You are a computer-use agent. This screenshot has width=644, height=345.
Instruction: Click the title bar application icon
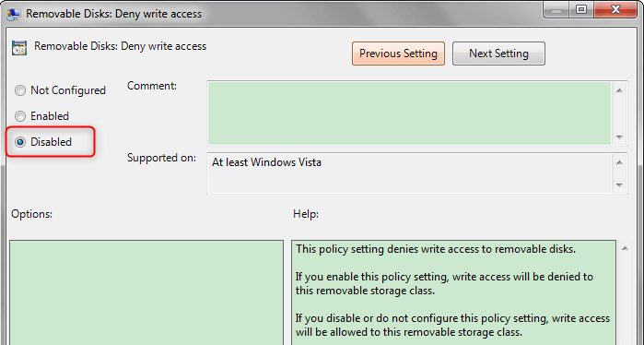[14, 14]
